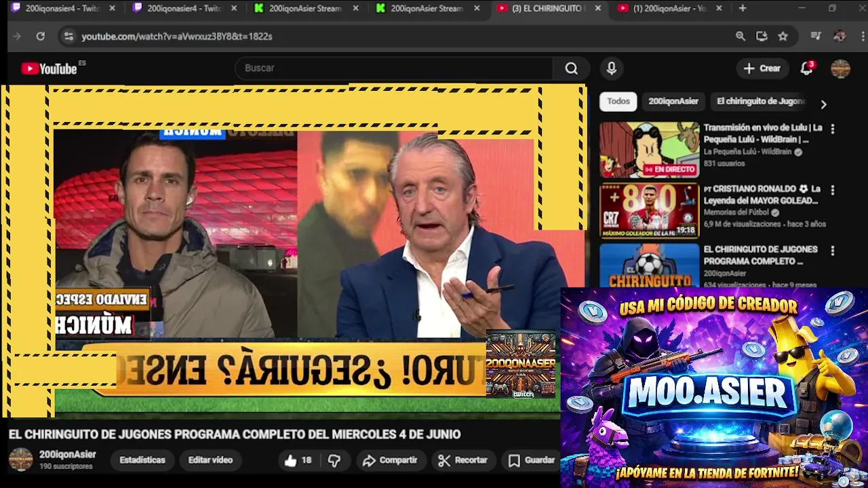Click the browser forward arrow
Screen dimensions: 868x488
pyautogui.click(x=18, y=37)
